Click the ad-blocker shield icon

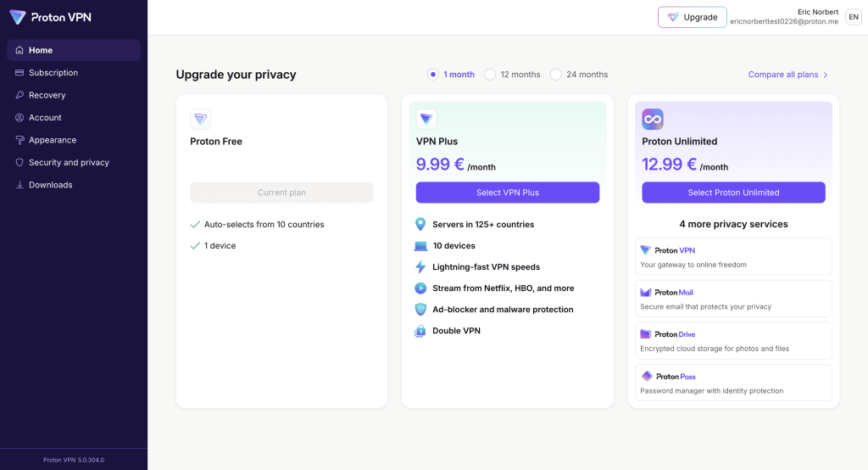pos(420,310)
